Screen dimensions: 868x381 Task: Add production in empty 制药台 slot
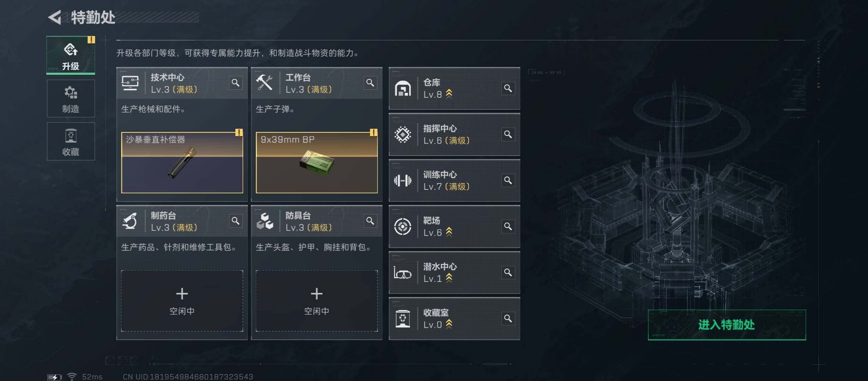[x=182, y=301]
